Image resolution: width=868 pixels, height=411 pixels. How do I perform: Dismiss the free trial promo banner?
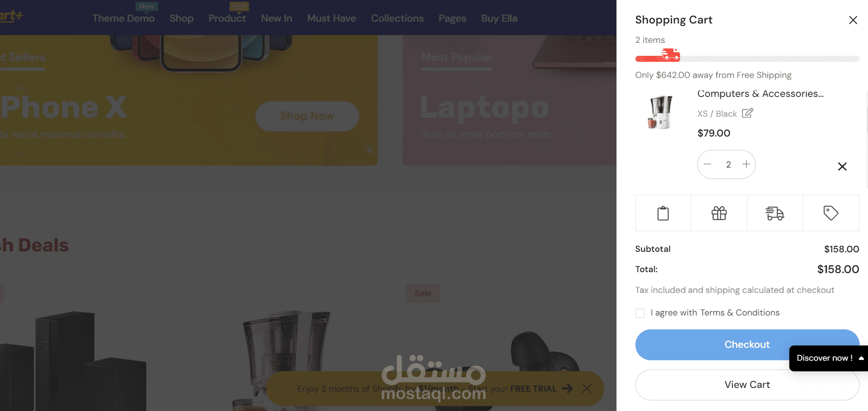(587, 388)
